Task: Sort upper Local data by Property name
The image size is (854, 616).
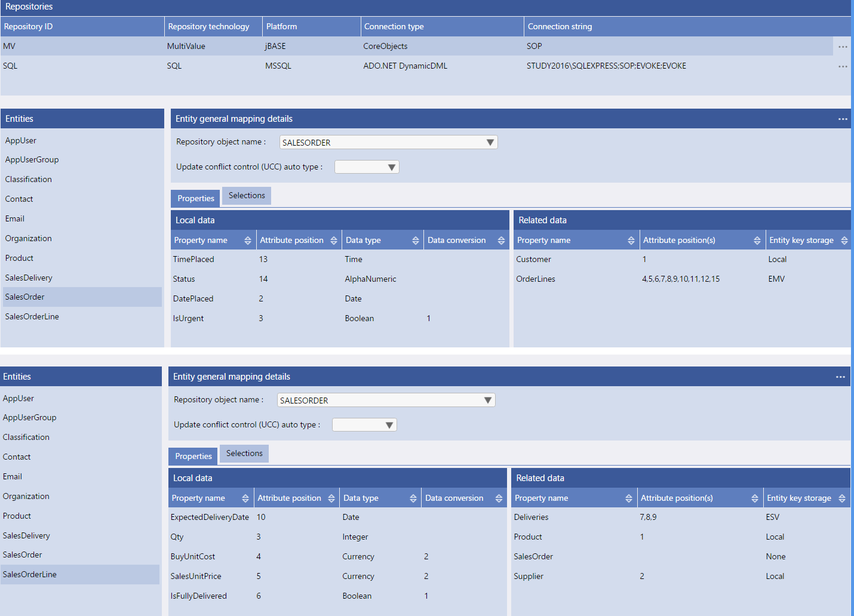Action: tap(248, 241)
